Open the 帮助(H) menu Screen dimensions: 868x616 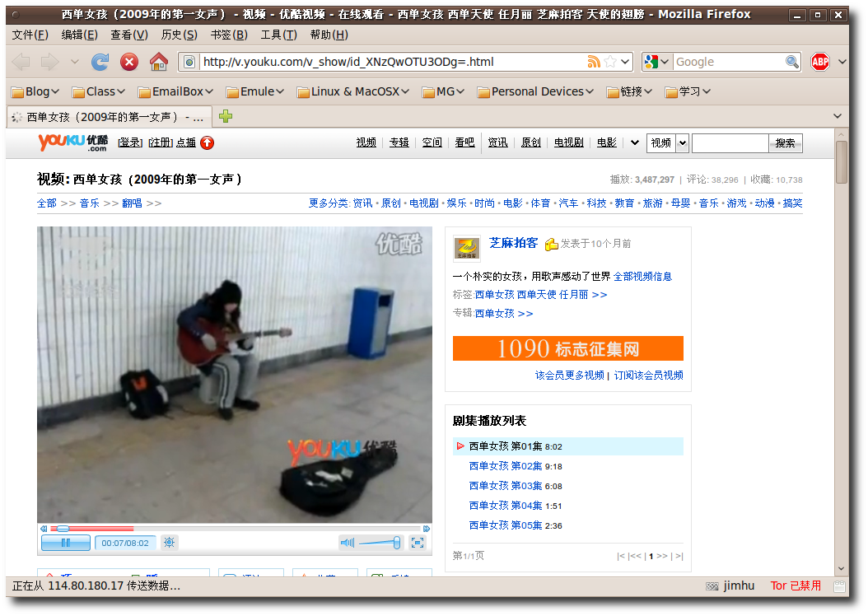click(329, 35)
